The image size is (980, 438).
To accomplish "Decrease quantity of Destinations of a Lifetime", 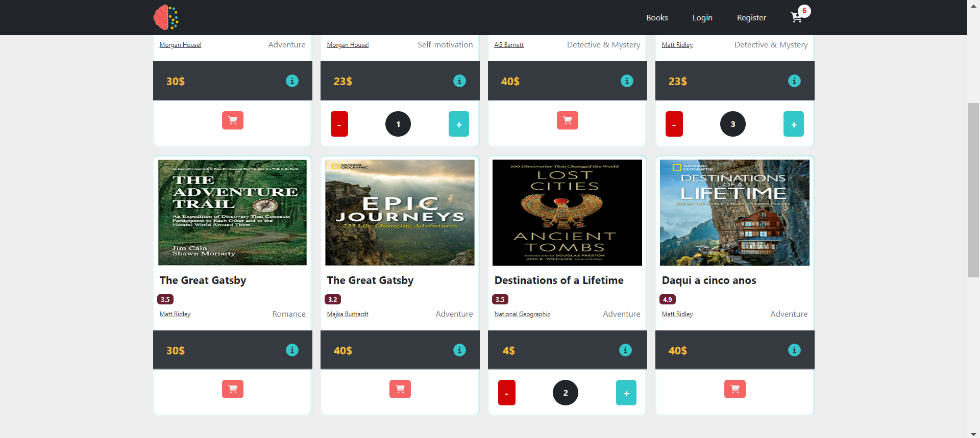I will pos(506,393).
